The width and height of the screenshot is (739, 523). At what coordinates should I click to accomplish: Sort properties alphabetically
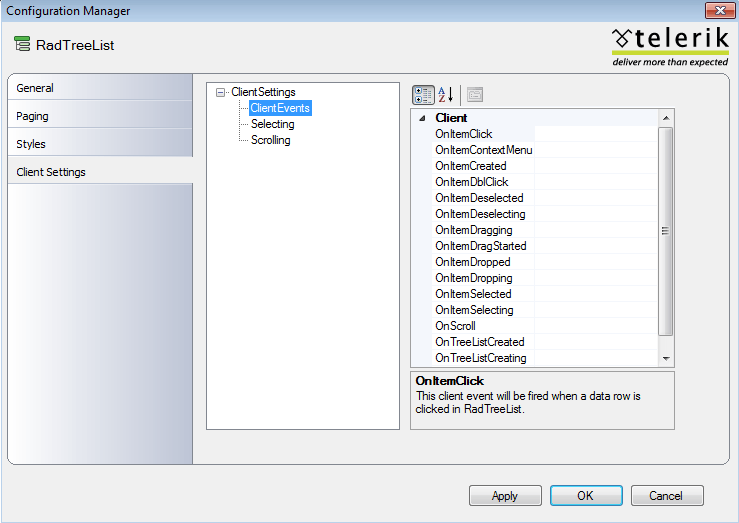click(x=445, y=95)
